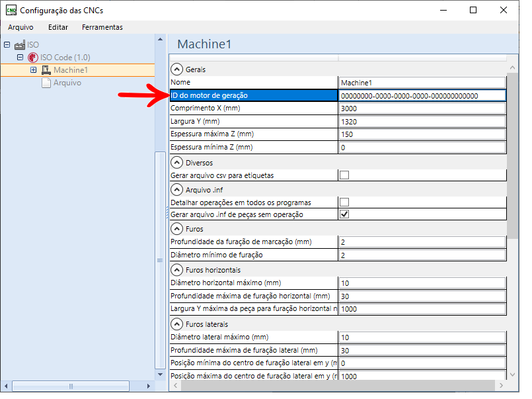Collapse the ISO tree node
The height and width of the screenshot is (399, 532).
7,44
